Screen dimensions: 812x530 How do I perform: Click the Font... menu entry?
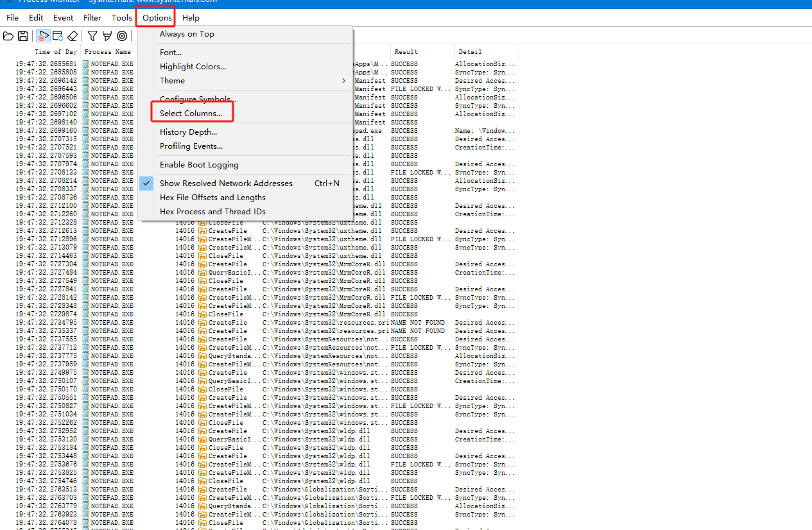[x=171, y=53]
